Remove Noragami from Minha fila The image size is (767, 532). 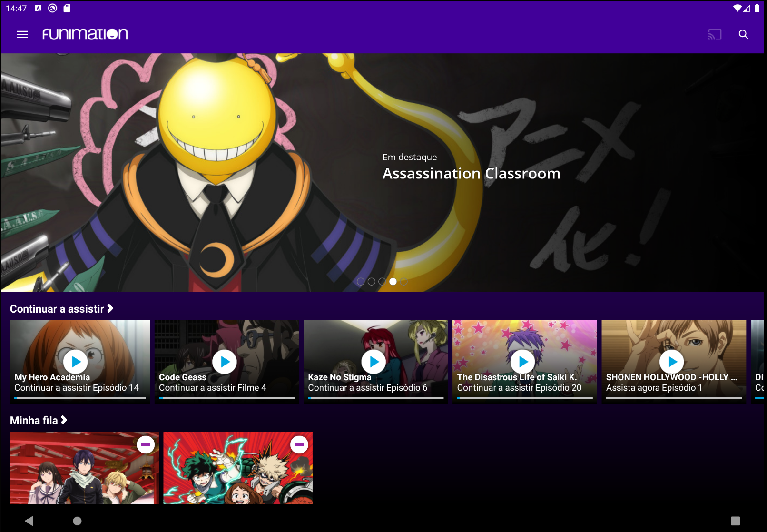point(146,444)
